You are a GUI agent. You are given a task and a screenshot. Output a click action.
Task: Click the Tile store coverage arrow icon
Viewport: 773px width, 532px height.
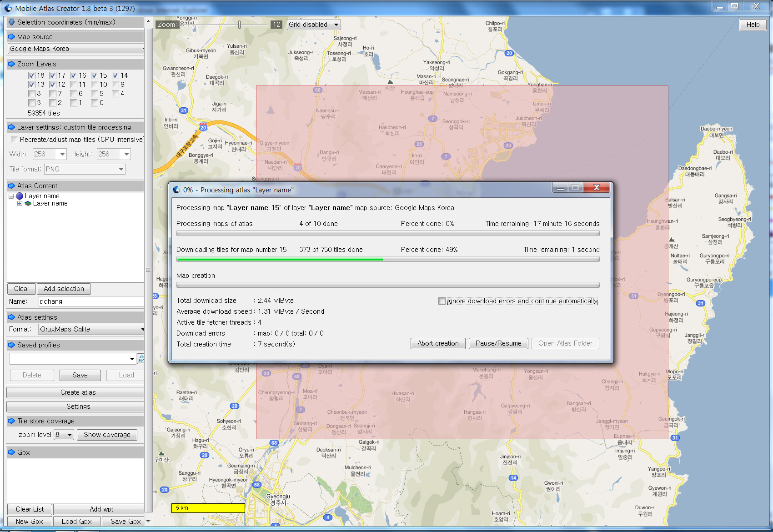12,421
